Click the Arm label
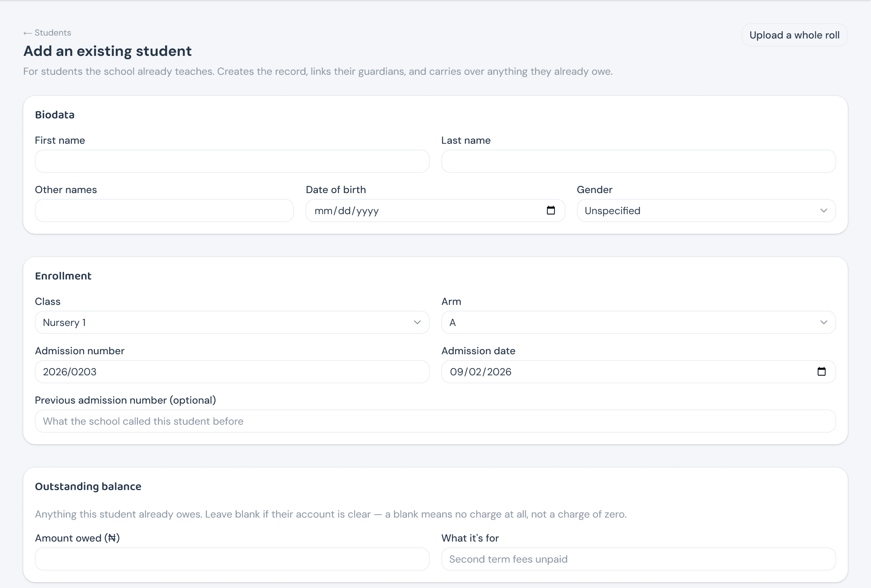 451,301
